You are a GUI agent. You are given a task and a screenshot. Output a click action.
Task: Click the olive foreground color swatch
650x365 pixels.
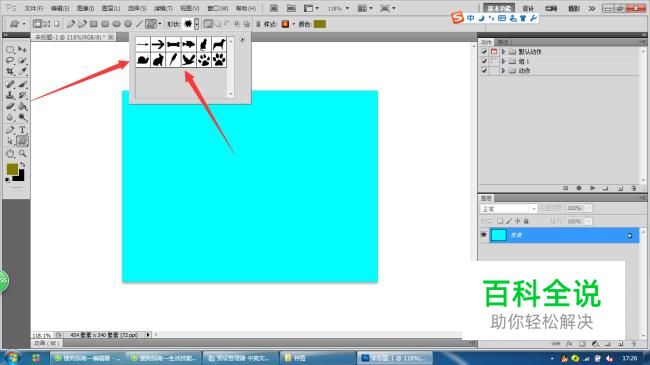[12, 169]
